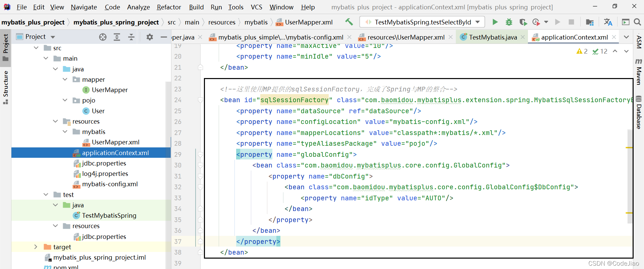The height and width of the screenshot is (269, 644).
Task: Open the Structure tool window
Action: 5,87
